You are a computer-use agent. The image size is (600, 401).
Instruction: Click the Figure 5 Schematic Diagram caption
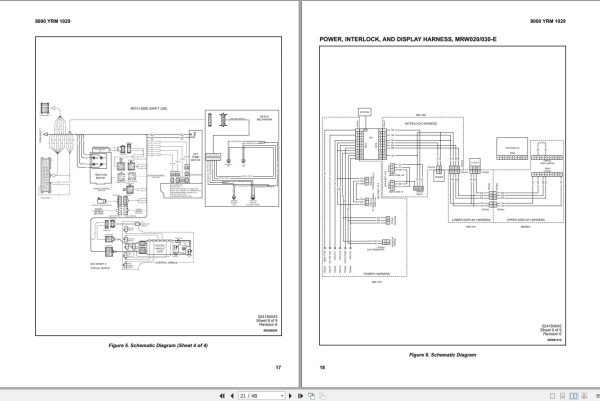(x=158, y=345)
